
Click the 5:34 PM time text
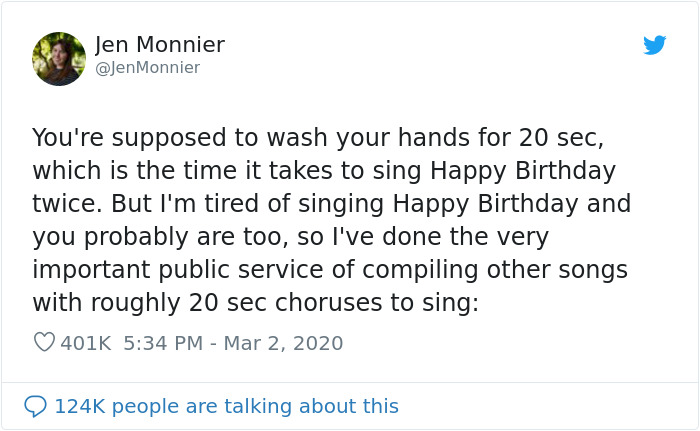coord(164,343)
